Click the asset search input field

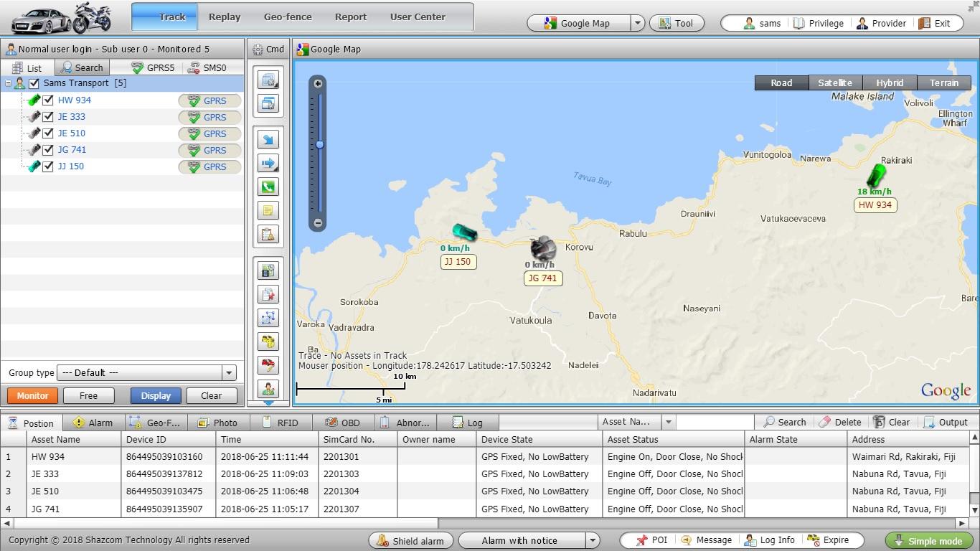point(714,422)
